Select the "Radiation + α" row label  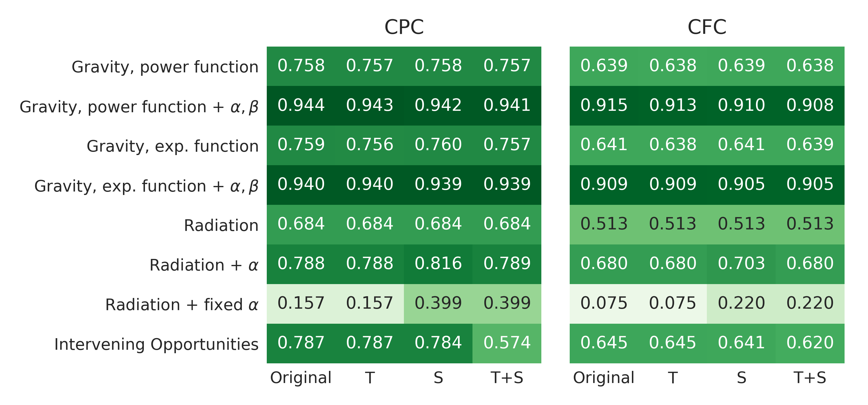204,265
